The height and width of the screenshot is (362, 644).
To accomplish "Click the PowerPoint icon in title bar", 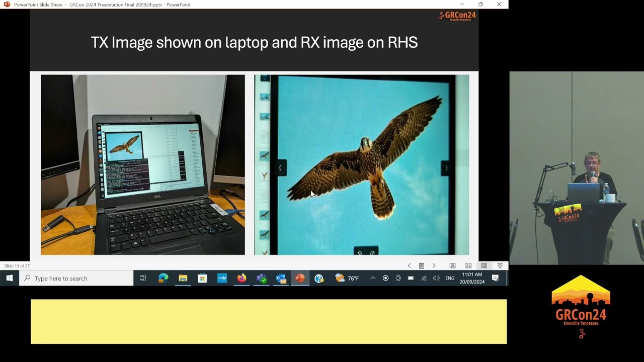I will (x=7, y=5).
